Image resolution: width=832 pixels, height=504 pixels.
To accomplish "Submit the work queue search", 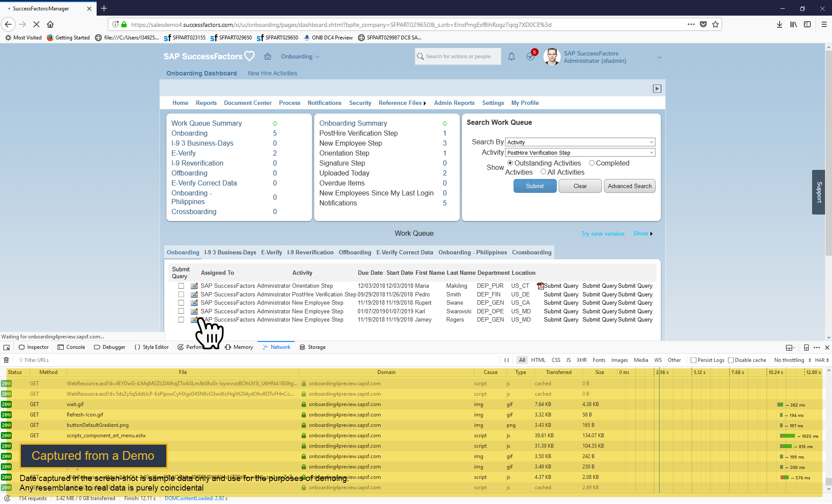I will (x=535, y=186).
